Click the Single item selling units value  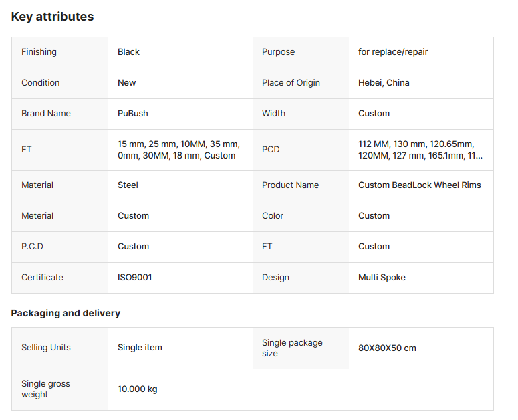pyautogui.click(x=140, y=348)
